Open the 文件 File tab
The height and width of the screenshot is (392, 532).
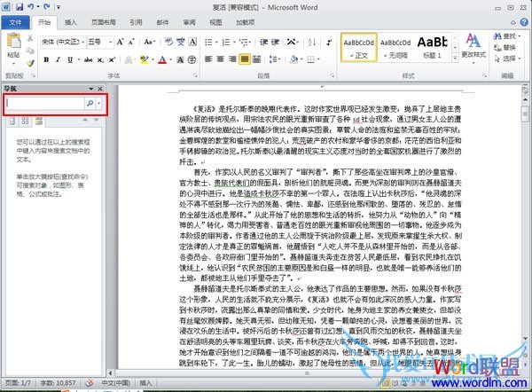click(x=15, y=22)
